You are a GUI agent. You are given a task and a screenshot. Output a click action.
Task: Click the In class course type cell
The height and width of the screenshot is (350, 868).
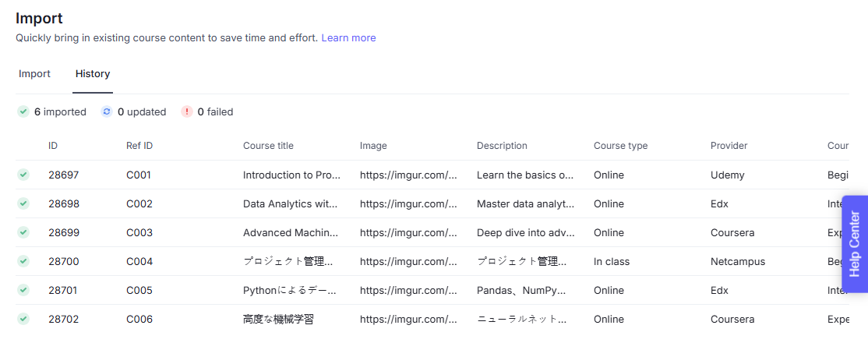click(612, 262)
